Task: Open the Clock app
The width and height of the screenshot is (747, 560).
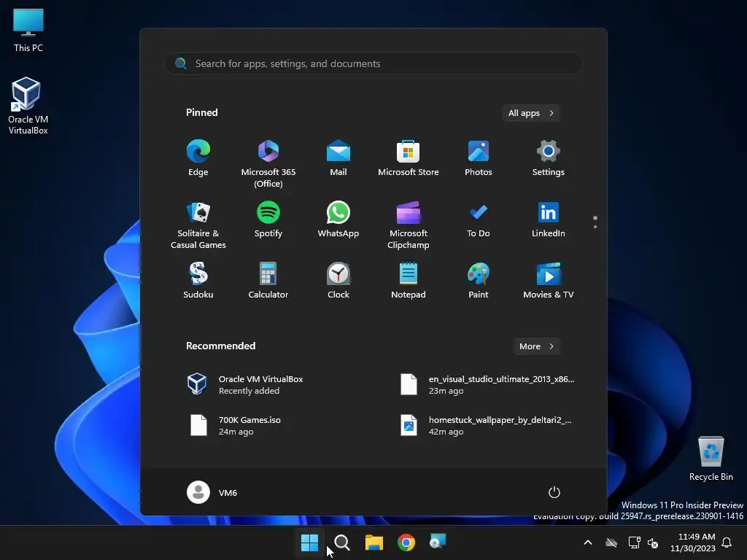Action: (338, 281)
